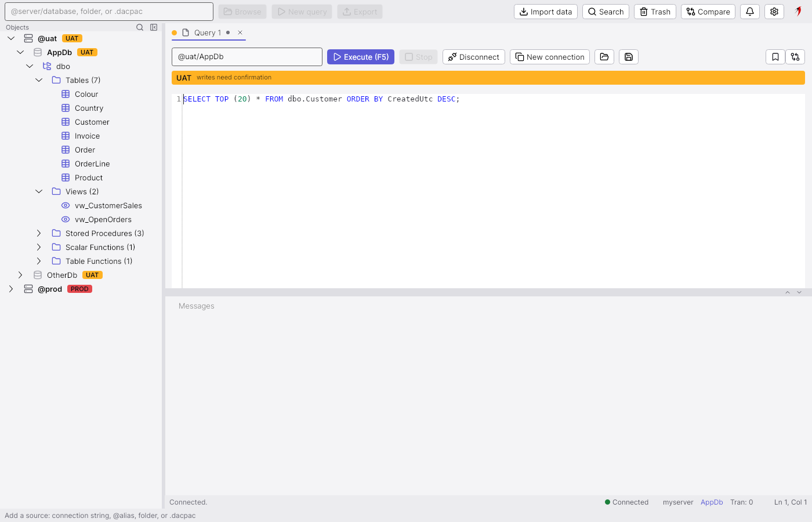This screenshot has height=522, width=812.
Task: Click the red logo icon top right
Action: point(798,12)
